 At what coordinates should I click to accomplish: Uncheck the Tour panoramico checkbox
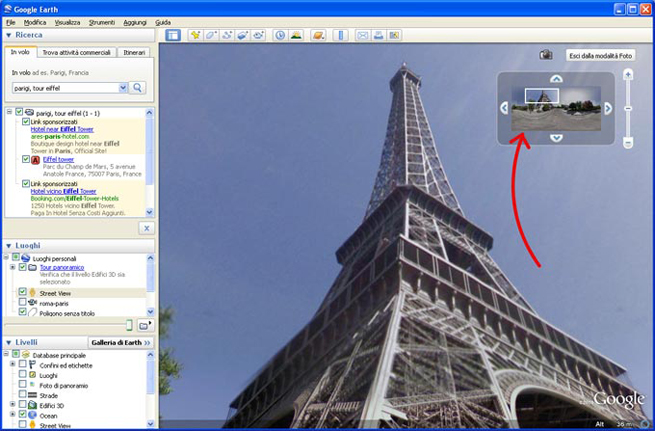click(x=23, y=267)
